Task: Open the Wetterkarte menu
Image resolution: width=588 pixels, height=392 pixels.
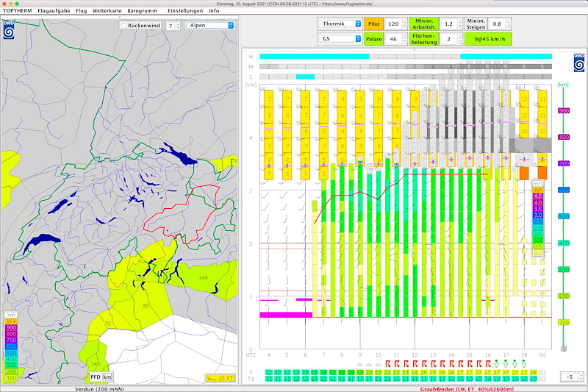Action: (x=107, y=11)
